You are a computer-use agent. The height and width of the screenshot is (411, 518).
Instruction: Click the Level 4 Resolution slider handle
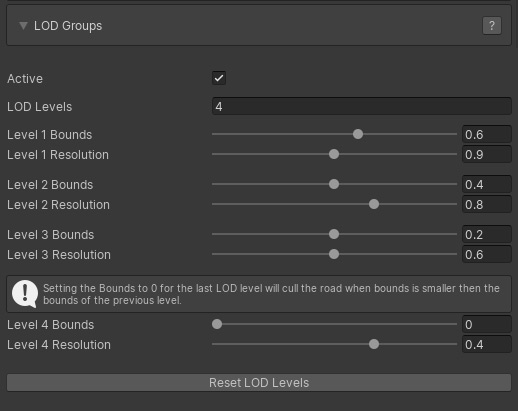[x=374, y=344]
